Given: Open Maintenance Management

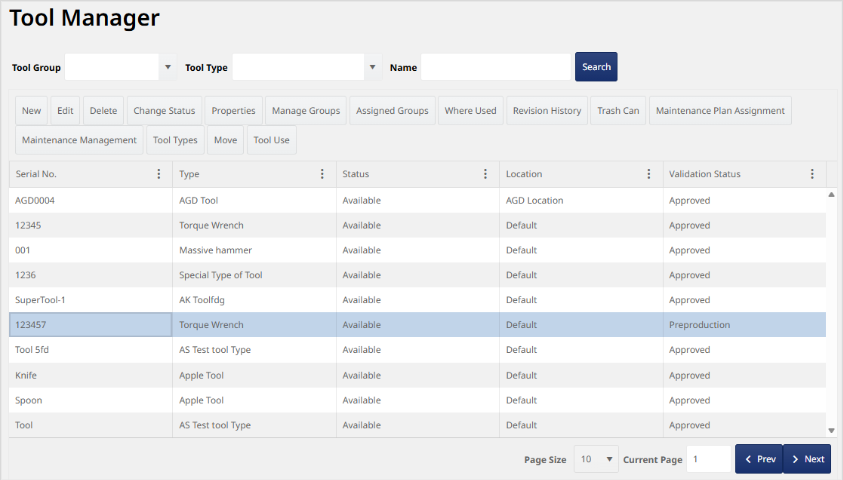Looking at the screenshot, I should (x=79, y=140).
